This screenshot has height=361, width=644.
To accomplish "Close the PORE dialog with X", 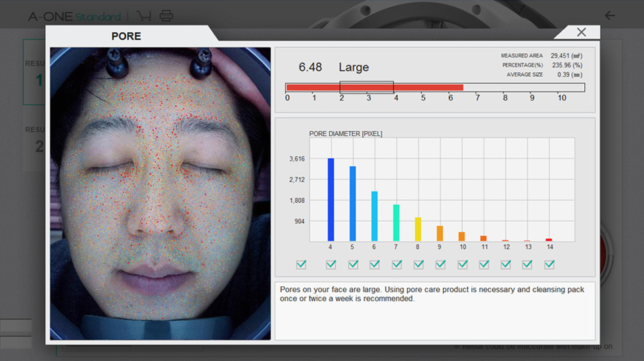I will [x=581, y=32].
